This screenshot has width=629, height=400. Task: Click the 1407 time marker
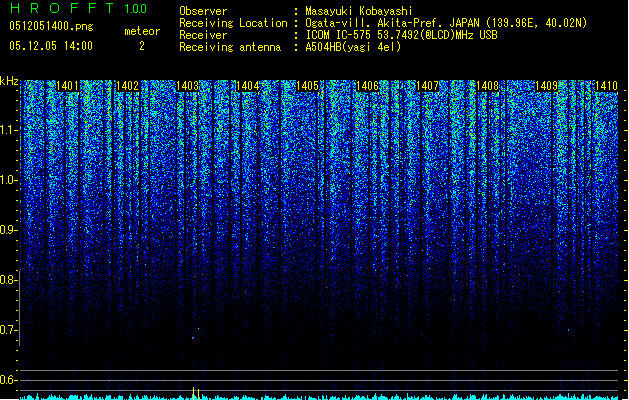[x=427, y=86]
